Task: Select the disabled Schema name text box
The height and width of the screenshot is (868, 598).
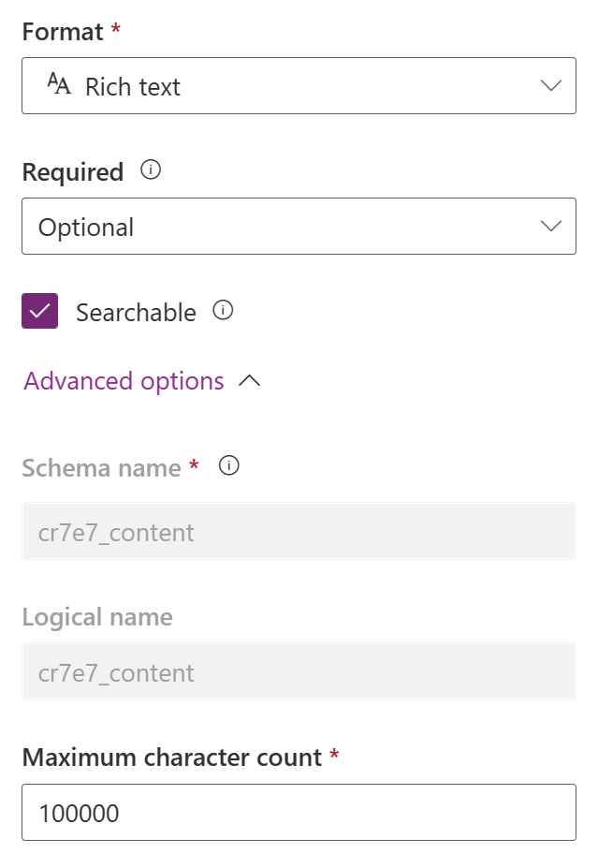Action: (299, 532)
